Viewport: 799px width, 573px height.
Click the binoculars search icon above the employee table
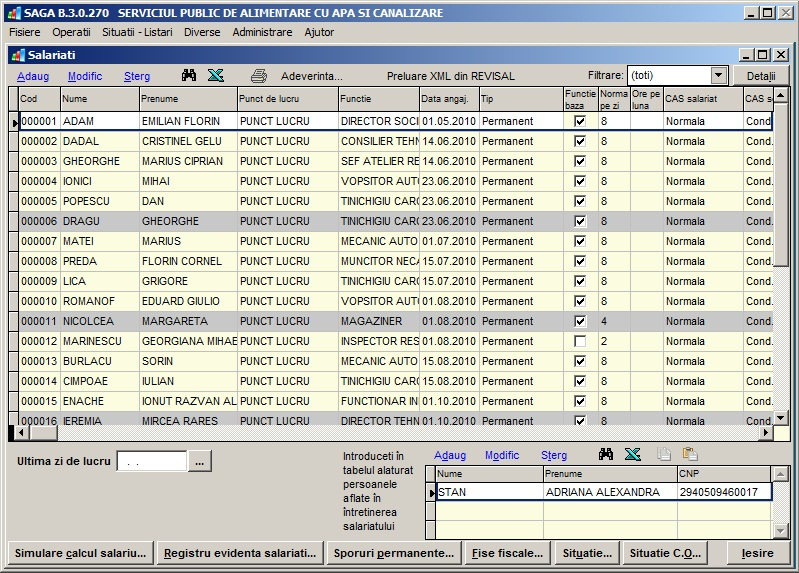[189, 75]
